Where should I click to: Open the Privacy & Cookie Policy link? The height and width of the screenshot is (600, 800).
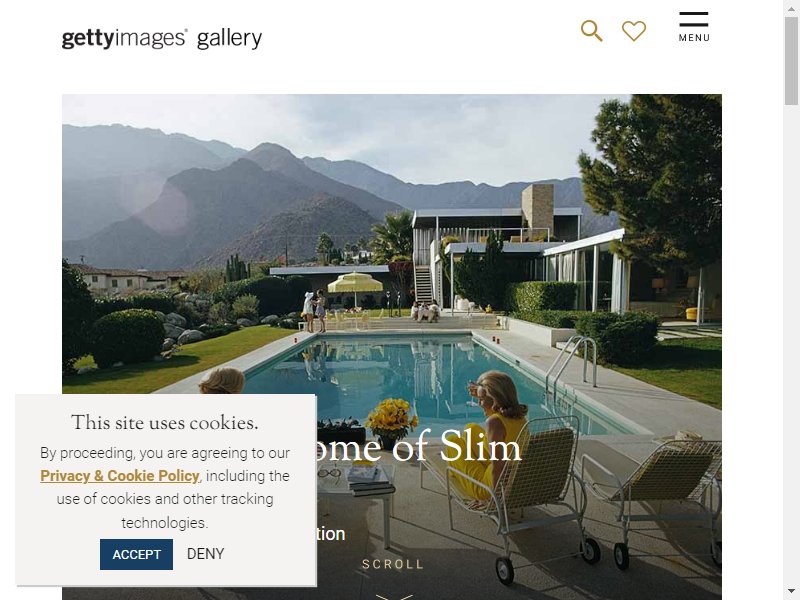point(119,476)
